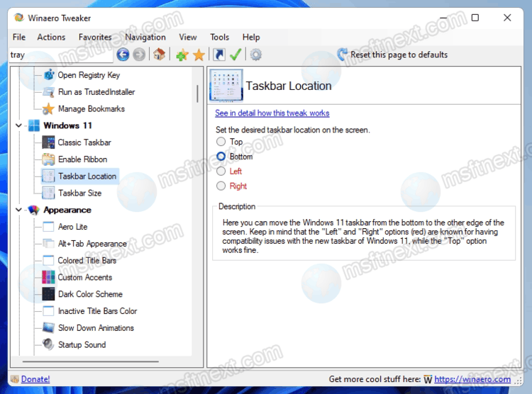
Task: Click the Winaero W logo in status bar
Action: [x=428, y=379]
